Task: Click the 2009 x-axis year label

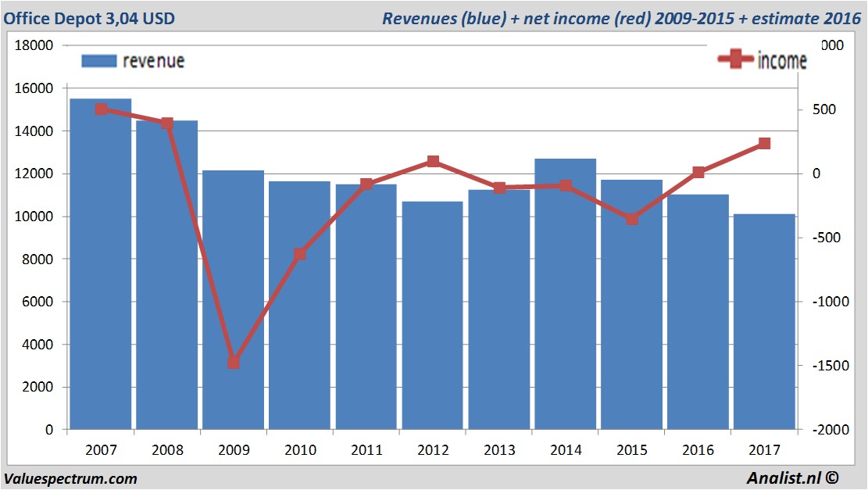Action: (x=234, y=450)
